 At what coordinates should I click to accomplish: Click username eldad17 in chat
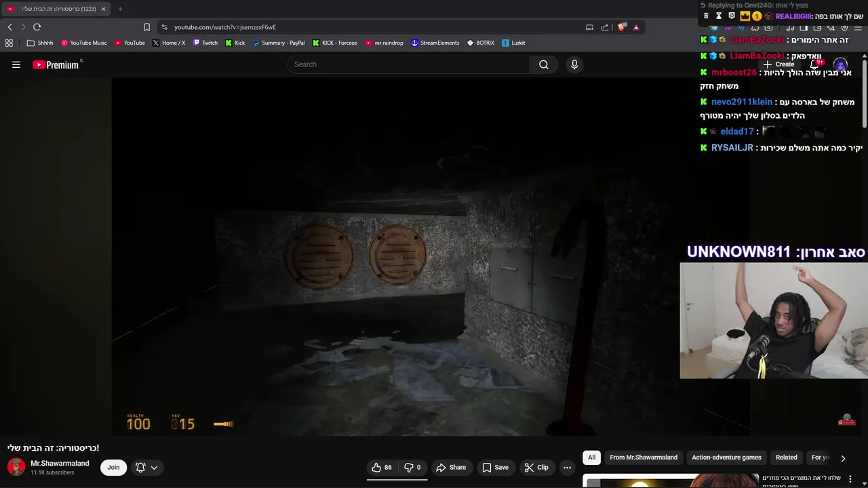click(x=737, y=131)
